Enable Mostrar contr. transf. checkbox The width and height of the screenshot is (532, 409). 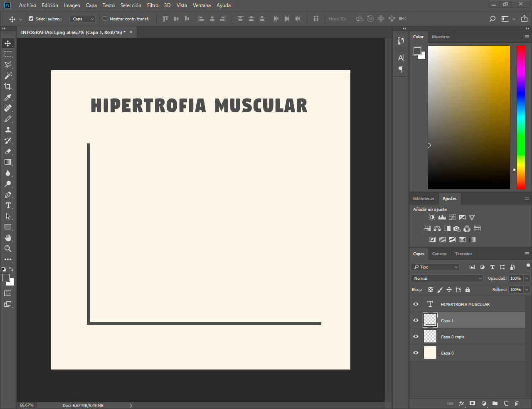click(x=105, y=19)
